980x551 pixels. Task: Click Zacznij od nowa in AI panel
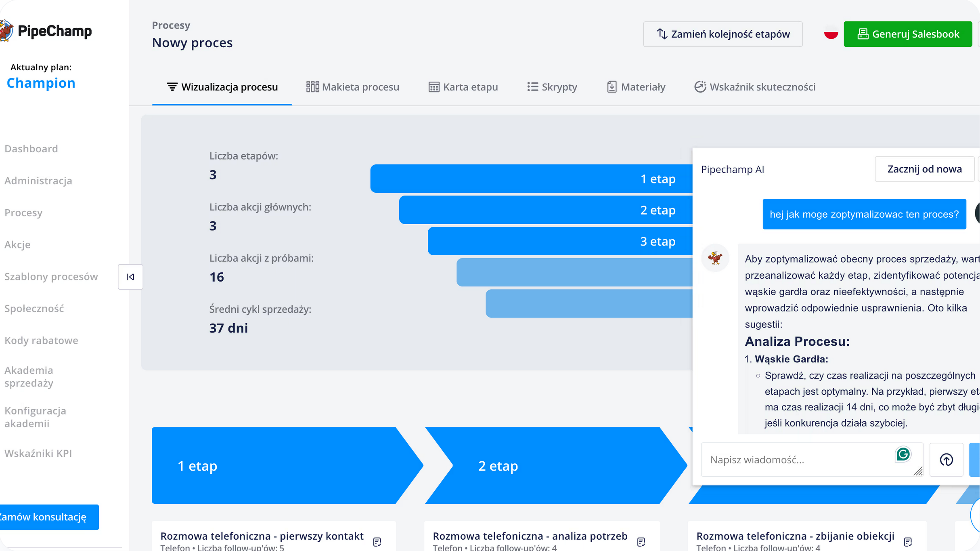coord(924,169)
